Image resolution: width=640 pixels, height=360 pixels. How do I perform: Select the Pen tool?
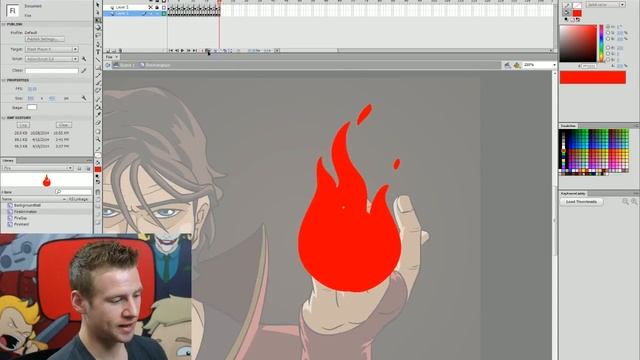click(98, 44)
